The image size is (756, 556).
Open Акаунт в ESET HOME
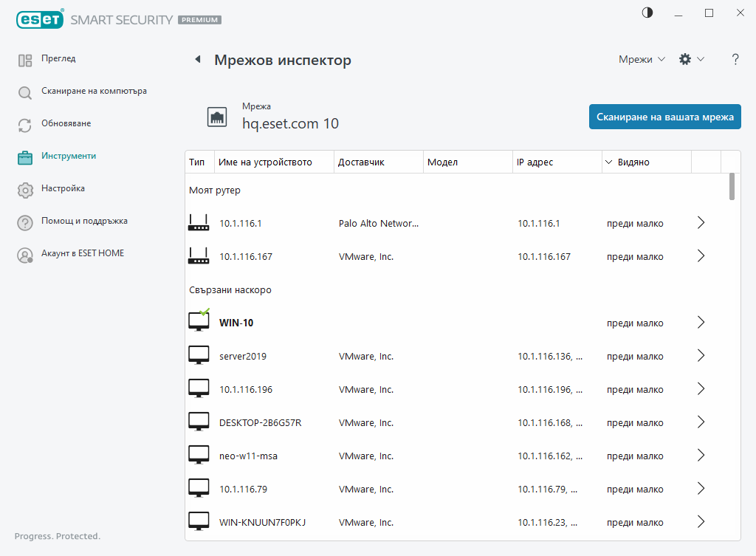[83, 253]
